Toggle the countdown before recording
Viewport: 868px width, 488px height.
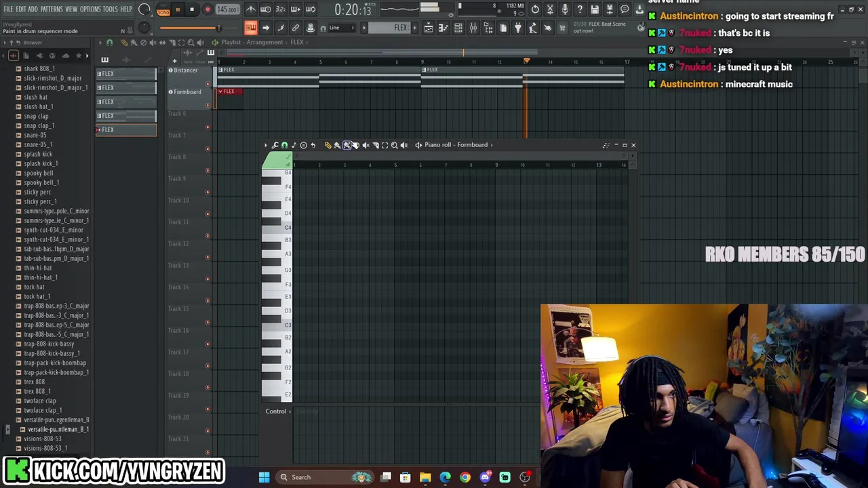click(281, 9)
